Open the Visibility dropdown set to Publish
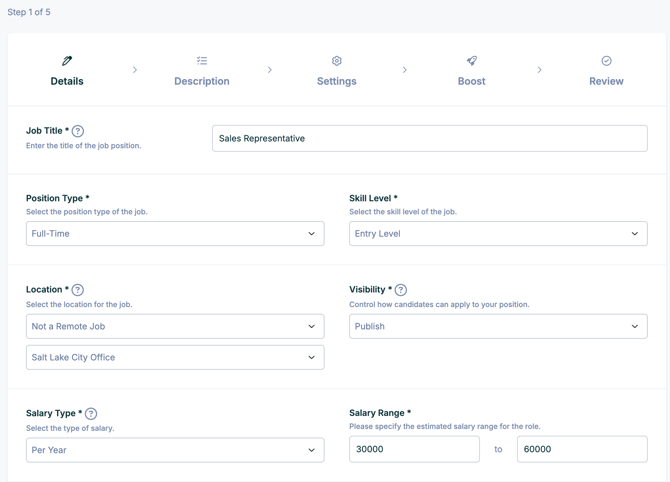Viewport: 670px width, 482px height. pos(498,326)
